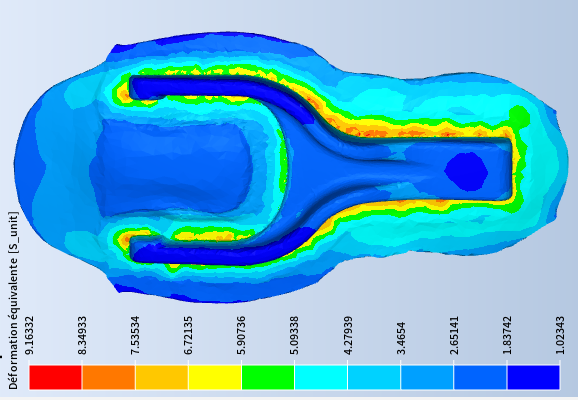Click the amber legend color swatch
Screen dimensions: 578x400
162,377
